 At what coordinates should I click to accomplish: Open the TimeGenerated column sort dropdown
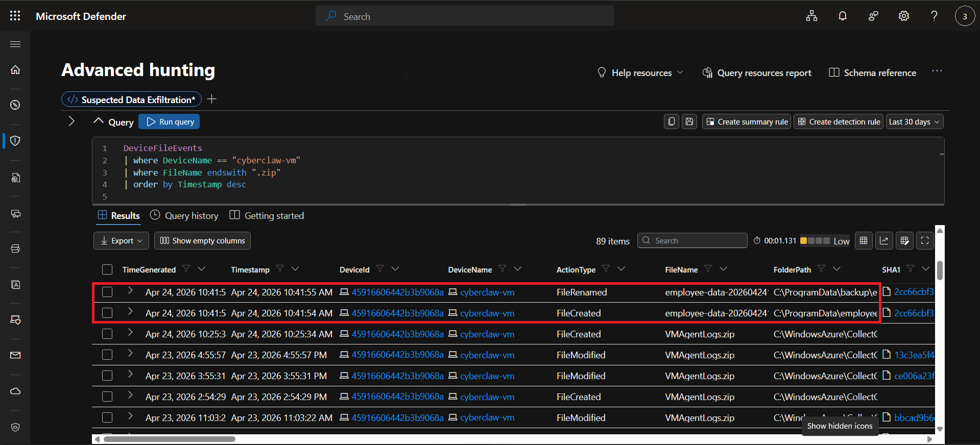point(201,269)
